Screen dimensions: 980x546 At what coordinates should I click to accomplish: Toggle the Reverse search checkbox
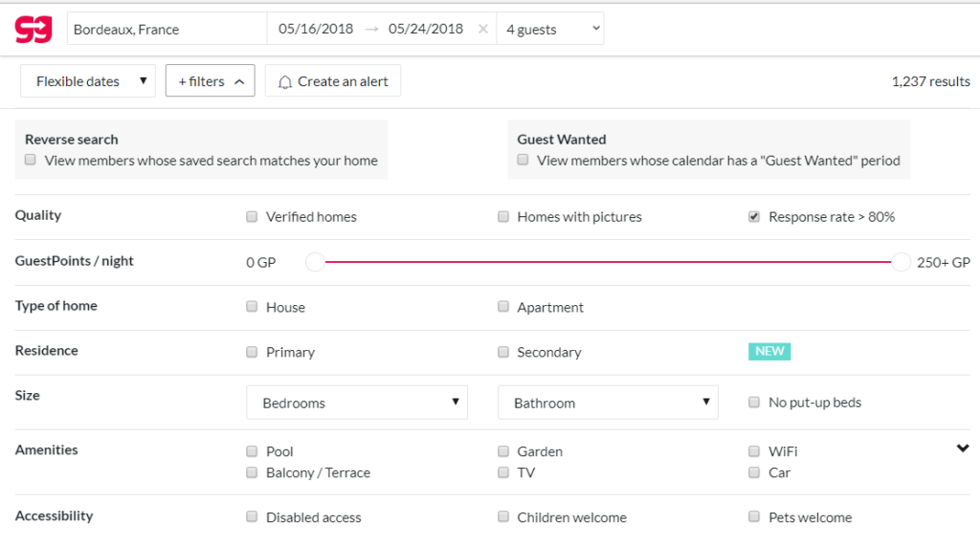pos(31,161)
